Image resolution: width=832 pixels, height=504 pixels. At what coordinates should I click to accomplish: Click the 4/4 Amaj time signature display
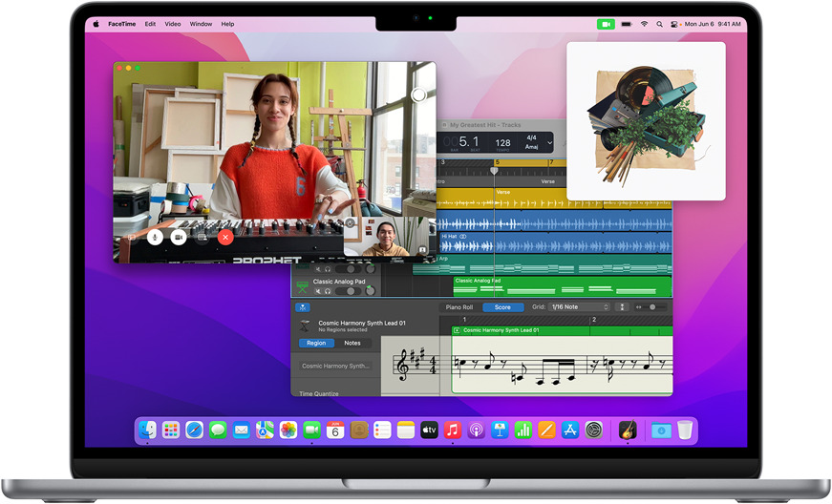click(531, 142)
